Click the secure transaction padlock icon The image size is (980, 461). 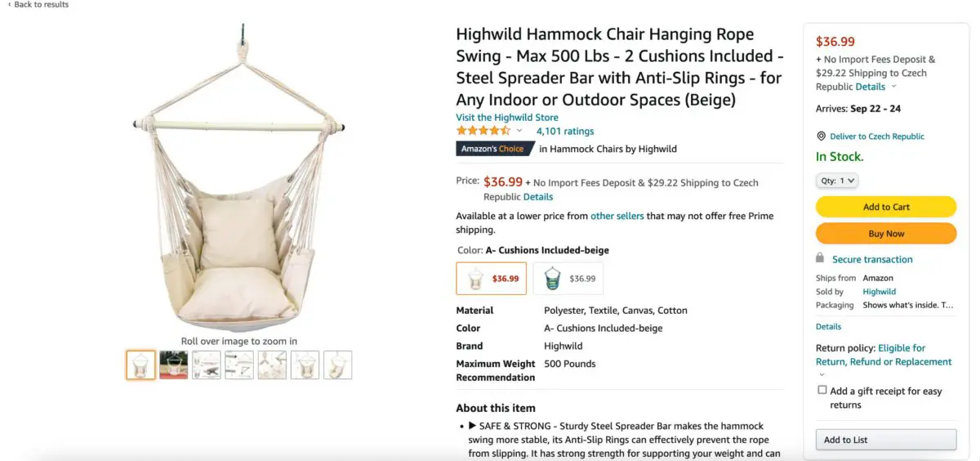820,258
